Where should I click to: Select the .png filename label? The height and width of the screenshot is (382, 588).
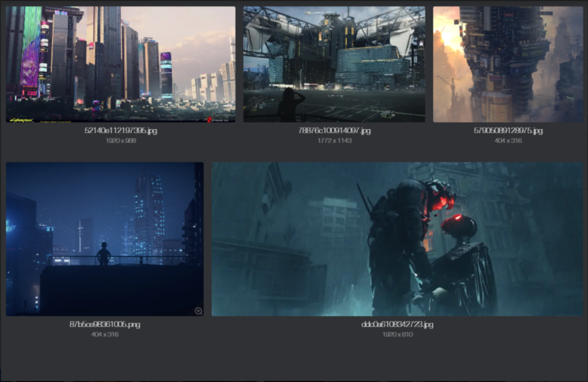pyautogui.click(x=105, y=324)
